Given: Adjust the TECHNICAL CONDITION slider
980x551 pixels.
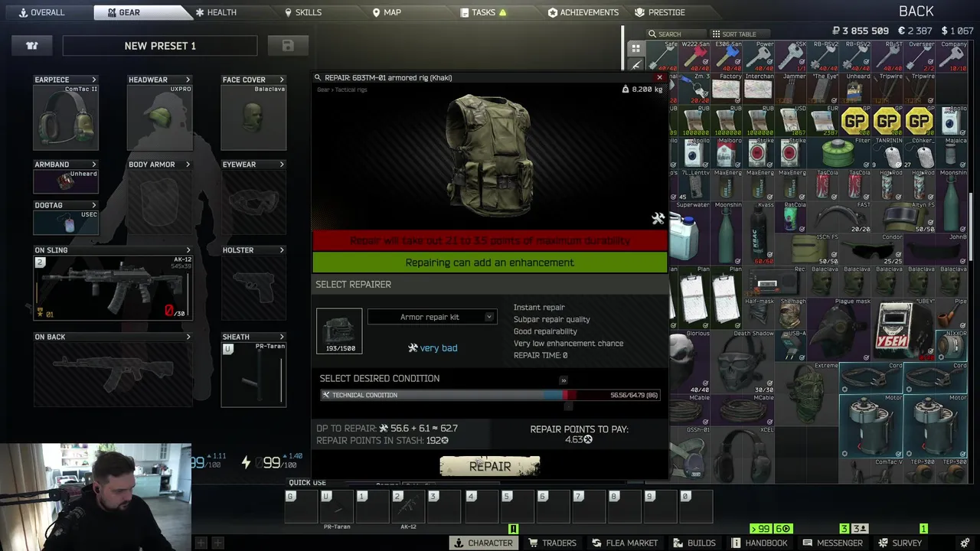Looking at the screenshot, I should tap(490, 395).
